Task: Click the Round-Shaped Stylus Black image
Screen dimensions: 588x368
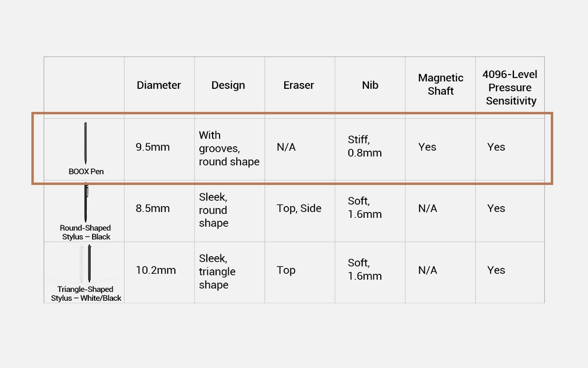Action: click(86, 203)
